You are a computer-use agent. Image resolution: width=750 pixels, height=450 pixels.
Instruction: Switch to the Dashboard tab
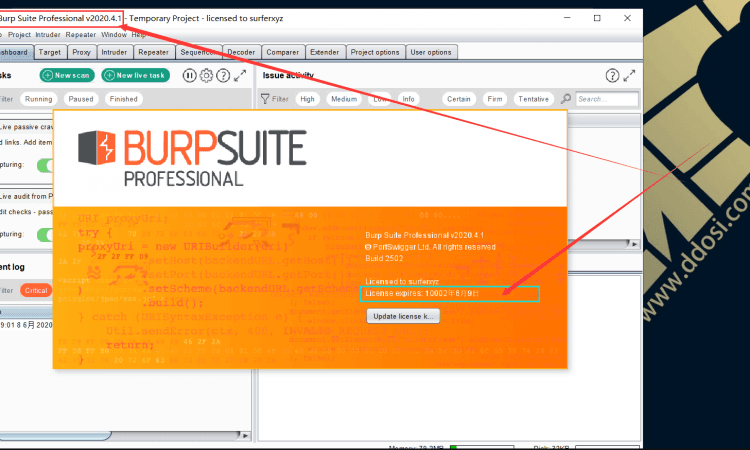coord(15,52)
